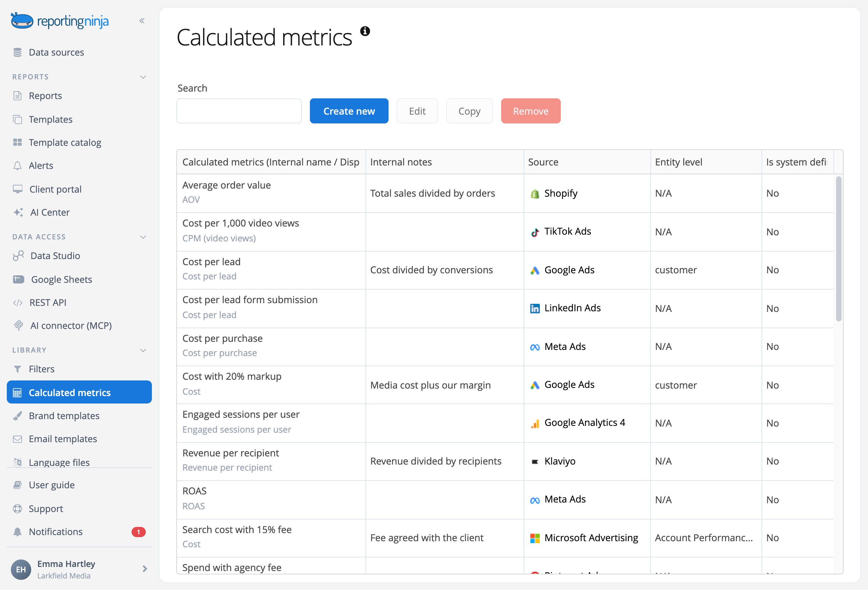Select the Revenue per recipient row
The height and width of the screenshot is (590, 868).
(505, 461)
